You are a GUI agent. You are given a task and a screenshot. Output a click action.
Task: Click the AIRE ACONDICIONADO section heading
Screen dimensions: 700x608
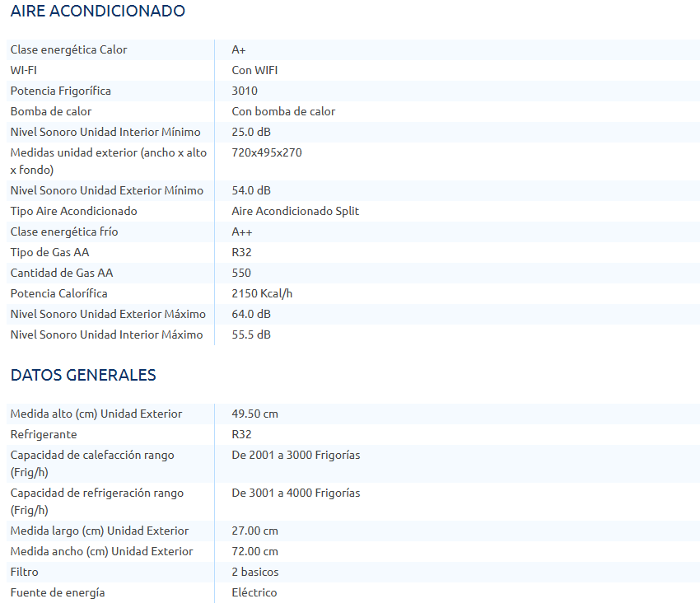97,12
